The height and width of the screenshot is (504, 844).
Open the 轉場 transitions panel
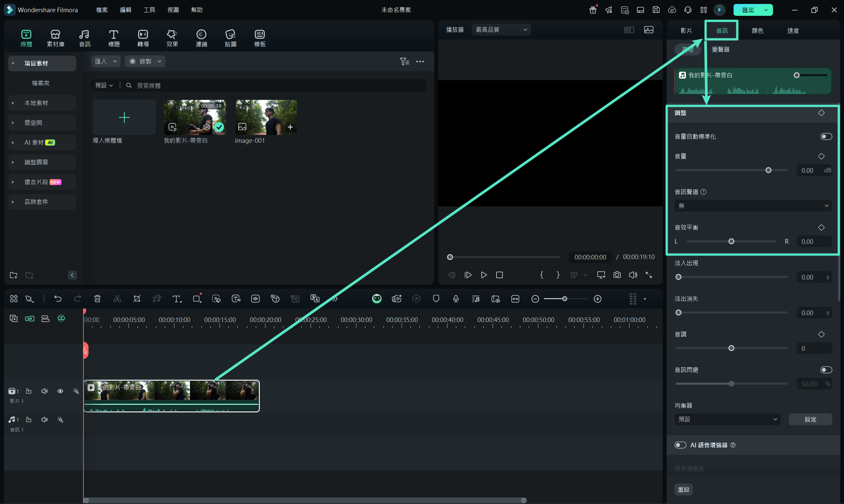pos(143,38)
